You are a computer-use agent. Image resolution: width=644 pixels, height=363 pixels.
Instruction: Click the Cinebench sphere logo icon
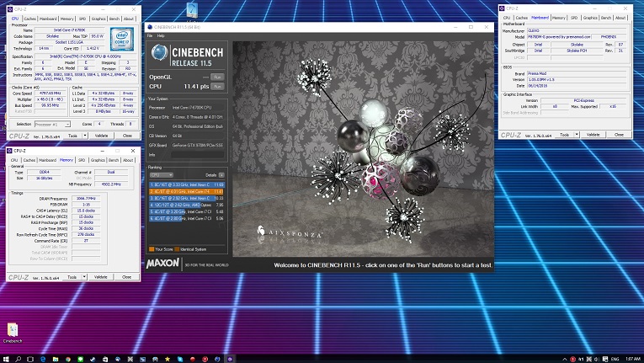[159, 52]
